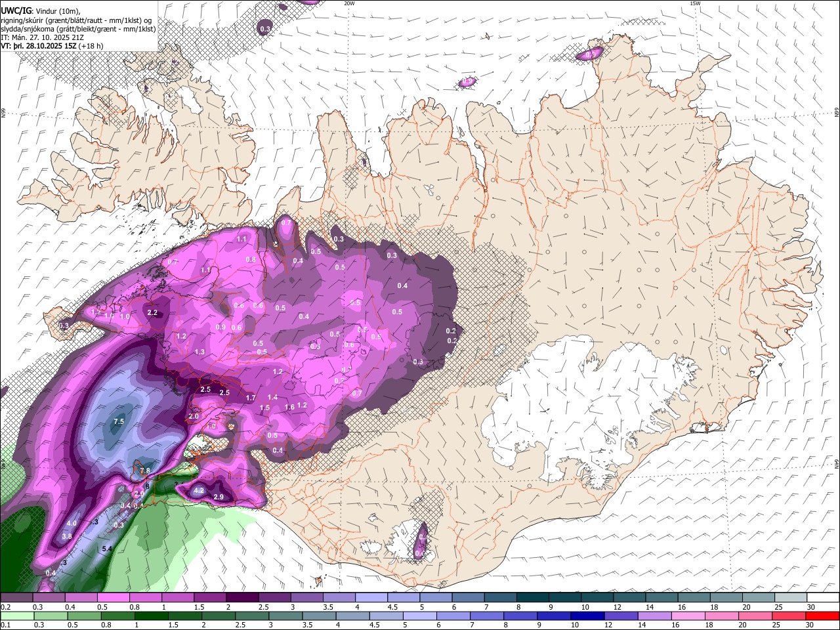840x630 pixels.
Task: Click the '5.4' value on the map
Action: click(x=107, y=549)
